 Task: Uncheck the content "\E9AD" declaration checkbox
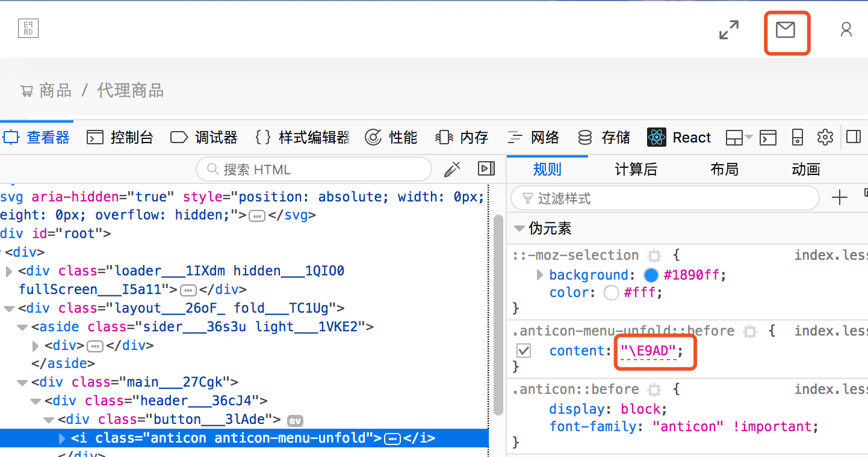coord(524,351)
